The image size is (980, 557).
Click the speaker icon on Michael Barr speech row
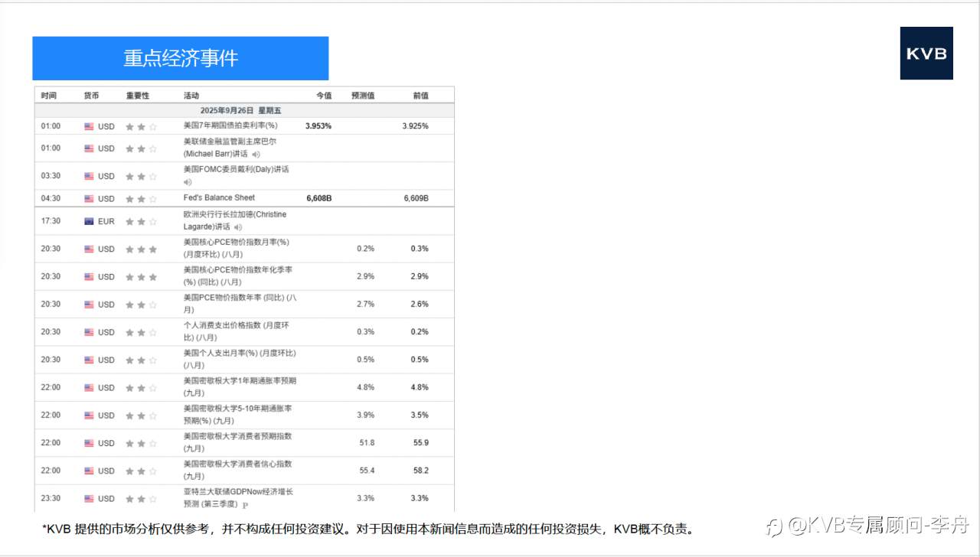pyautogui.click(x=257, y=155)
